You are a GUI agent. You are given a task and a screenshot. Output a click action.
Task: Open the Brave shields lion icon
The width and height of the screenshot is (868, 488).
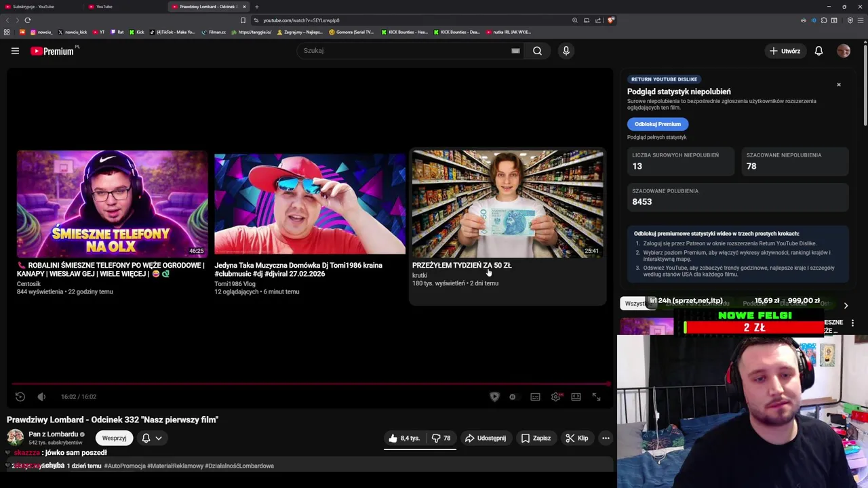click(611, 20)
